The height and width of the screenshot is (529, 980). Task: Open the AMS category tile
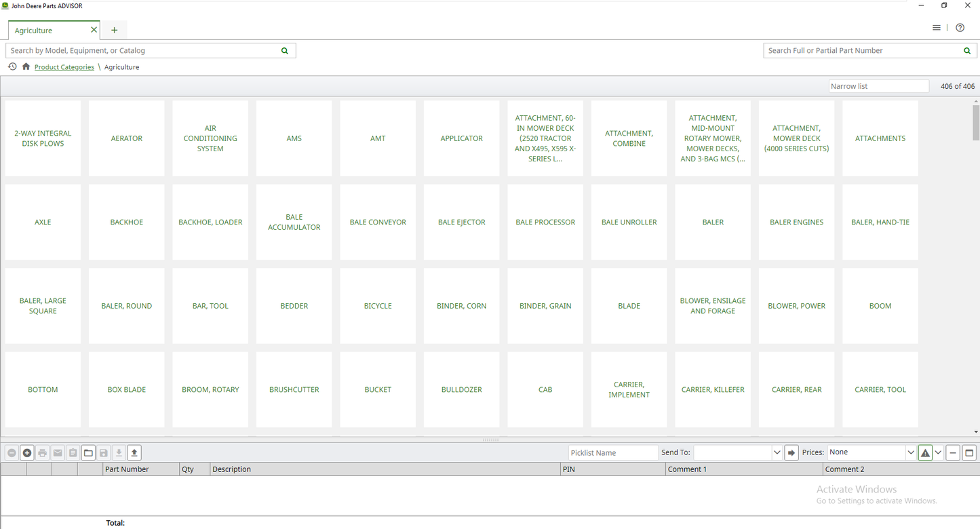294,138
